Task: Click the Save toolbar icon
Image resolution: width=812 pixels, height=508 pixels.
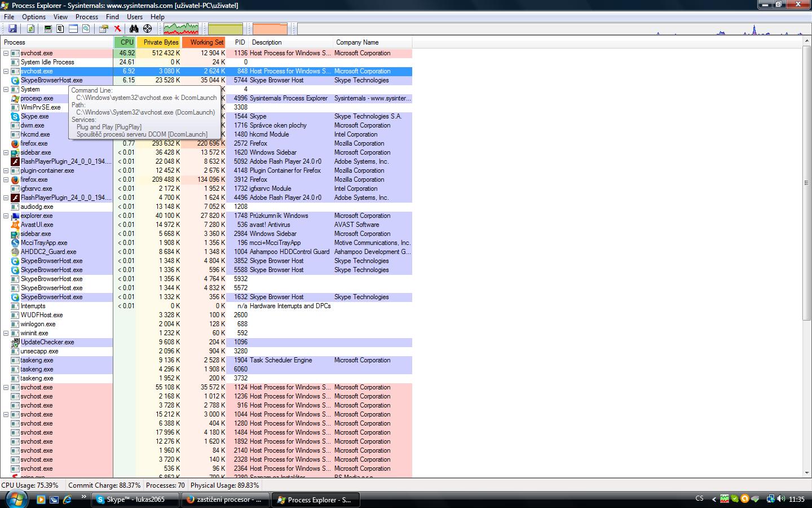Action: pyautogui.click(x=12, y=29)
